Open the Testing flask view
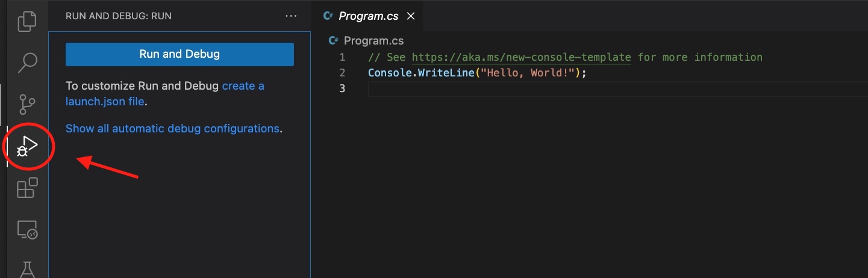Screen dimensions: 868x278 (27, 269)
